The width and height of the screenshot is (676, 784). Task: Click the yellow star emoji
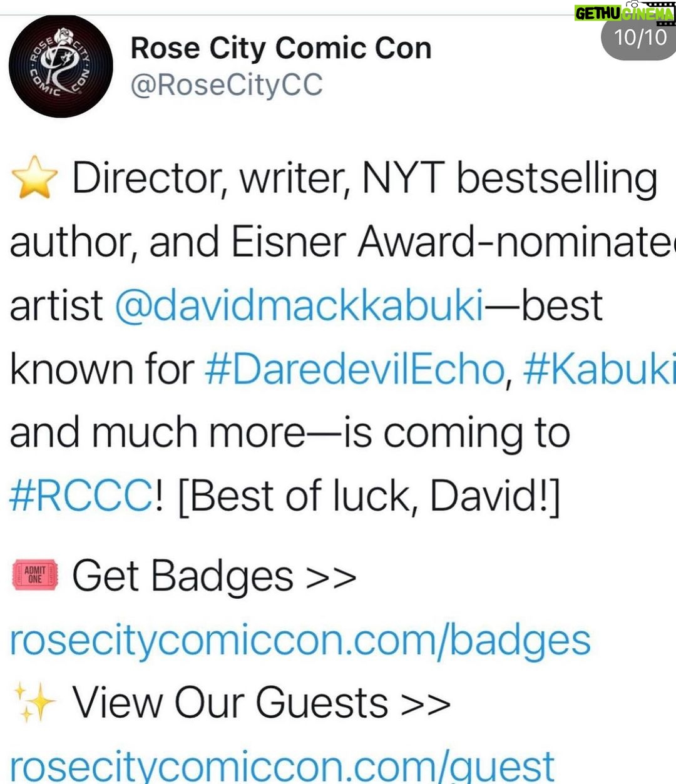coord(34,177)
